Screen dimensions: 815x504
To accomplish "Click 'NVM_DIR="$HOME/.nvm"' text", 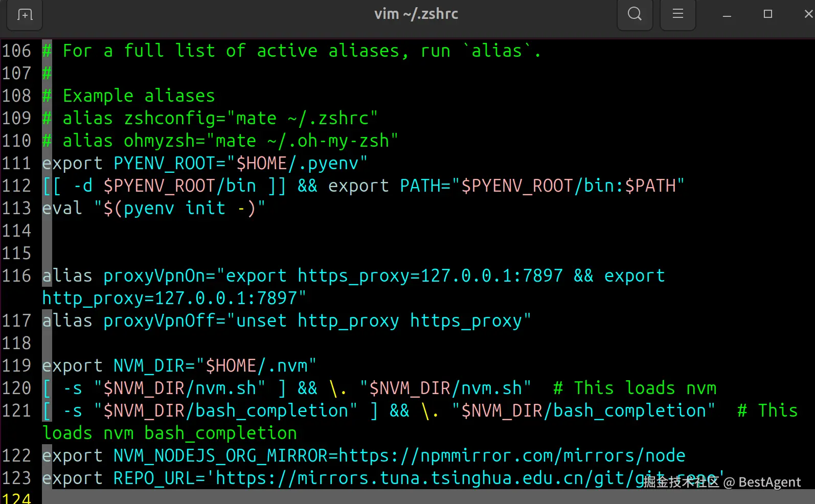I will [x=215, y=365].
